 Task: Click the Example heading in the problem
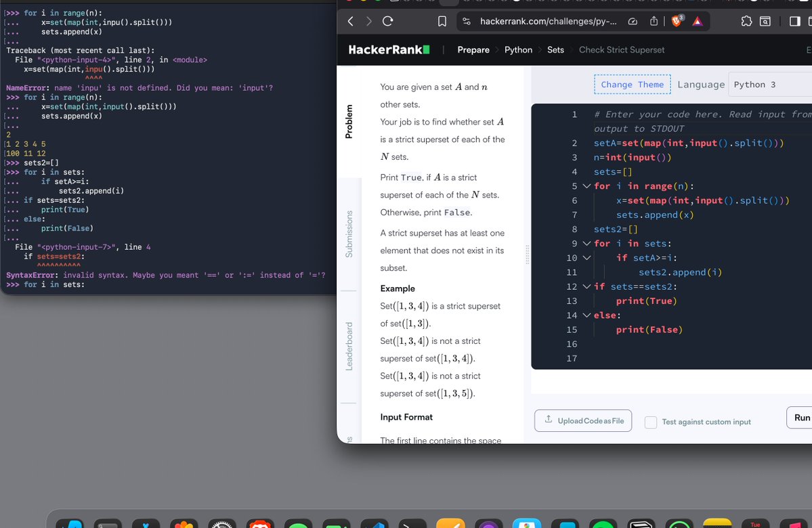pyautogui.click(x=398, y=288)
